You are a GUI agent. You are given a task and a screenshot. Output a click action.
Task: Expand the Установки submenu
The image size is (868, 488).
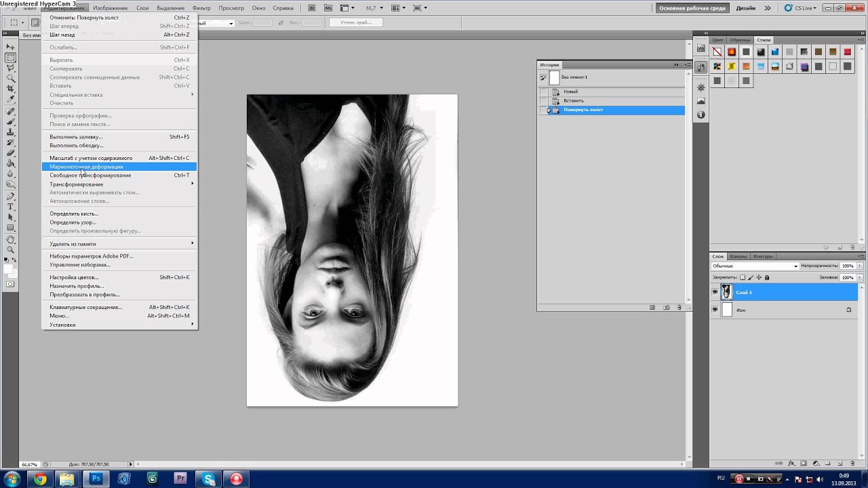(x=119, y=325)
